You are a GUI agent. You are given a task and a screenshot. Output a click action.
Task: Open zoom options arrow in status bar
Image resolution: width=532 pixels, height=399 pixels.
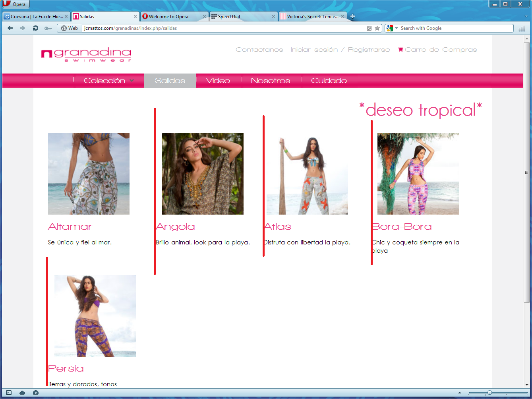click(x=460, y=393)
